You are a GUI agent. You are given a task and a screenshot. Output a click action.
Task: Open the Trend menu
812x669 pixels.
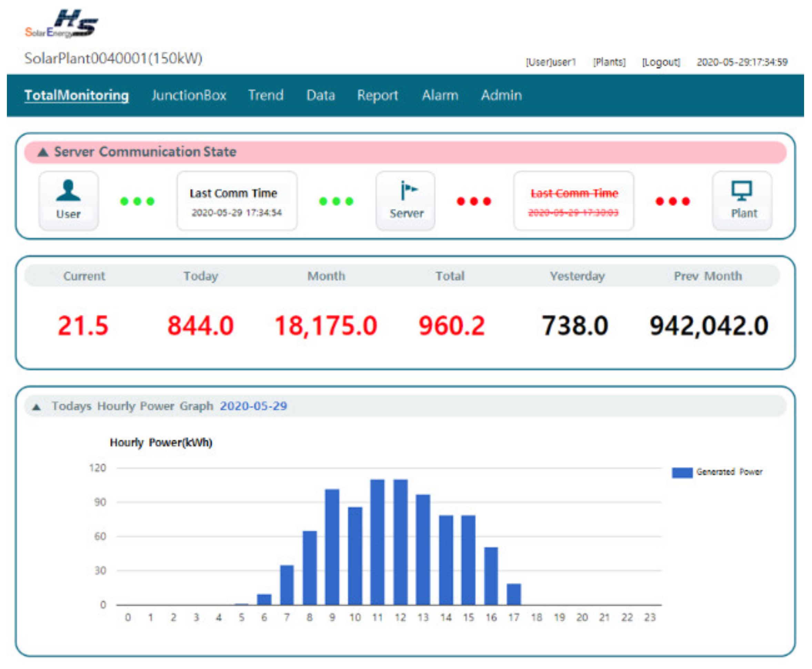pyautogui.click(x=265, y=95)
